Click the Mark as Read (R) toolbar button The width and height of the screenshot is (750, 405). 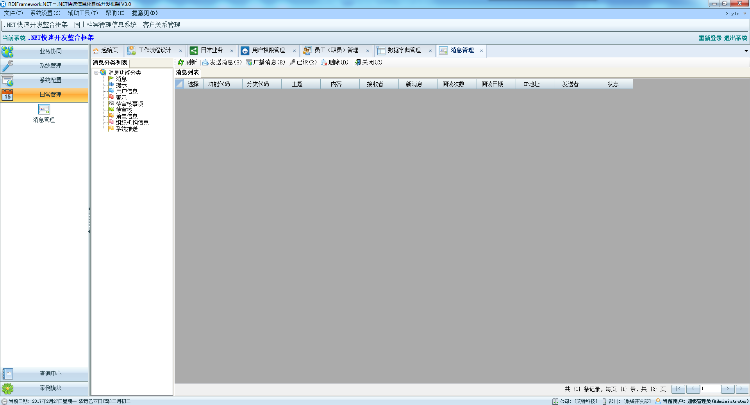tap(303, 62)
